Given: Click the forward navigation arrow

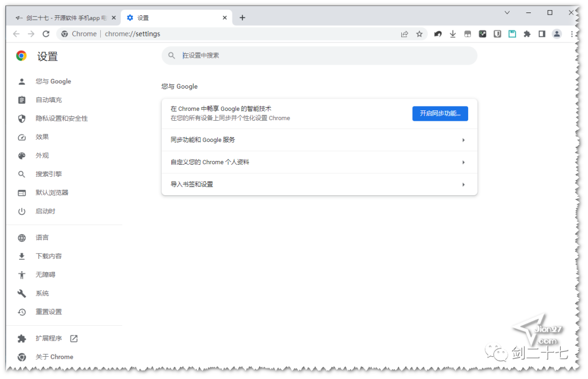Looking at the screenshot, I should 31,34.
